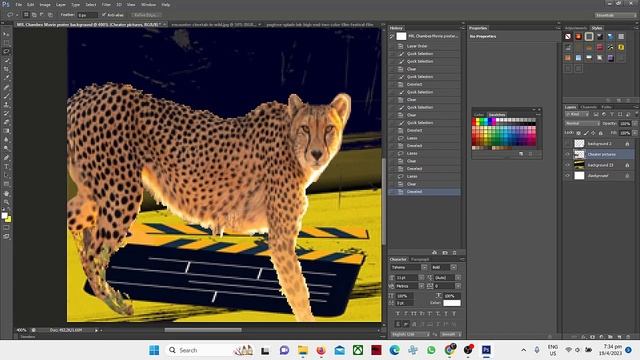Hide the Background layer
The image size is (640, 360).
click(x=567, y=176)
